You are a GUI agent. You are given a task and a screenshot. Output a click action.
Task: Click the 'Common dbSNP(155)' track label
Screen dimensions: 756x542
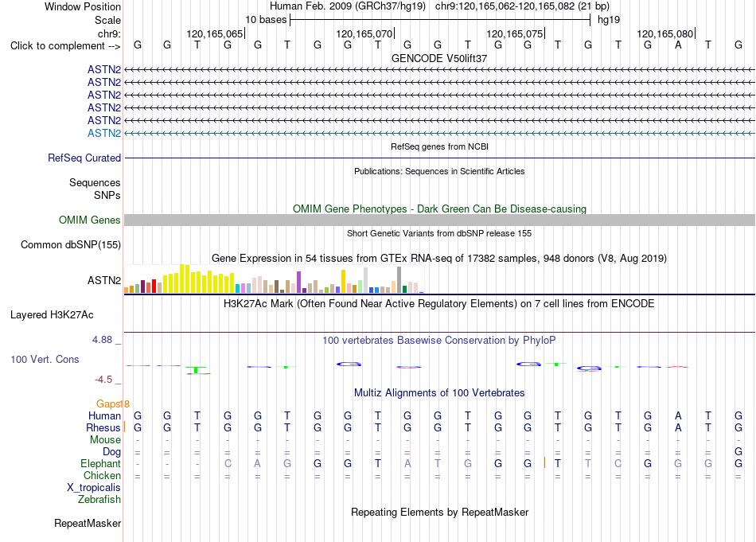point(71,244)
